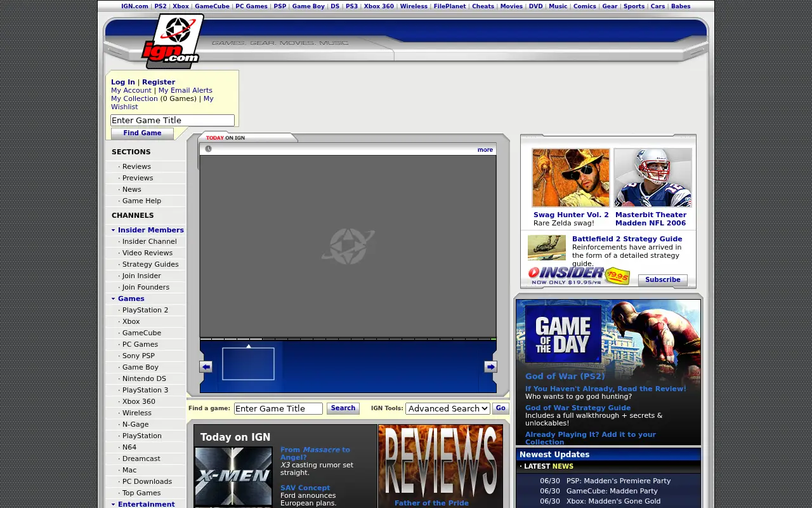Focus the Find a game text field

(x=278, y=408)
